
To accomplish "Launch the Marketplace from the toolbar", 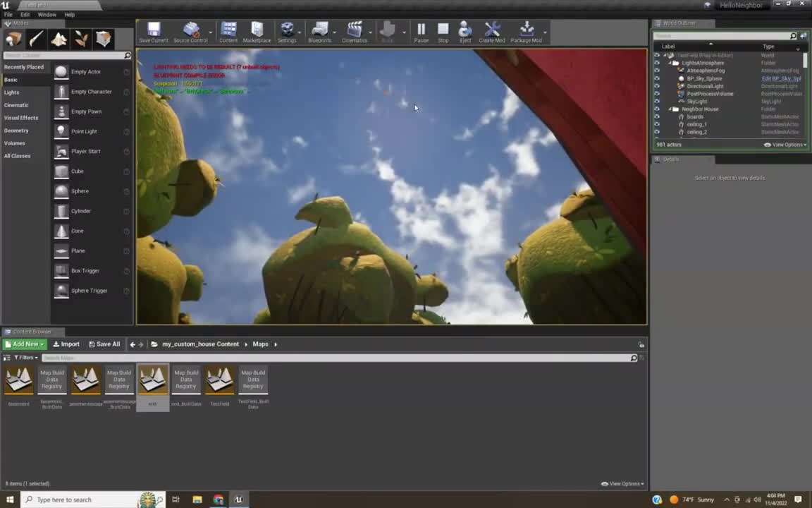I will coord(257,32).
